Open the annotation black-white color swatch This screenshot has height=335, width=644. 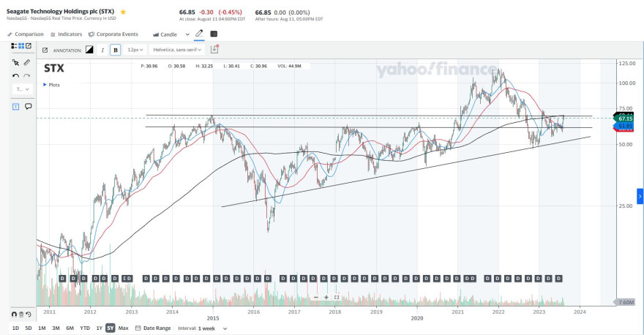(89, 50)
